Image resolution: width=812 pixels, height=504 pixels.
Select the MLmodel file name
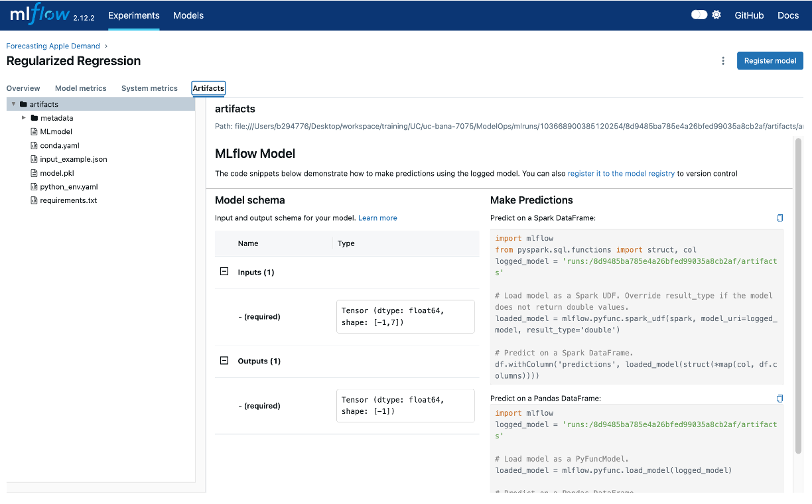tap(56, 131)
